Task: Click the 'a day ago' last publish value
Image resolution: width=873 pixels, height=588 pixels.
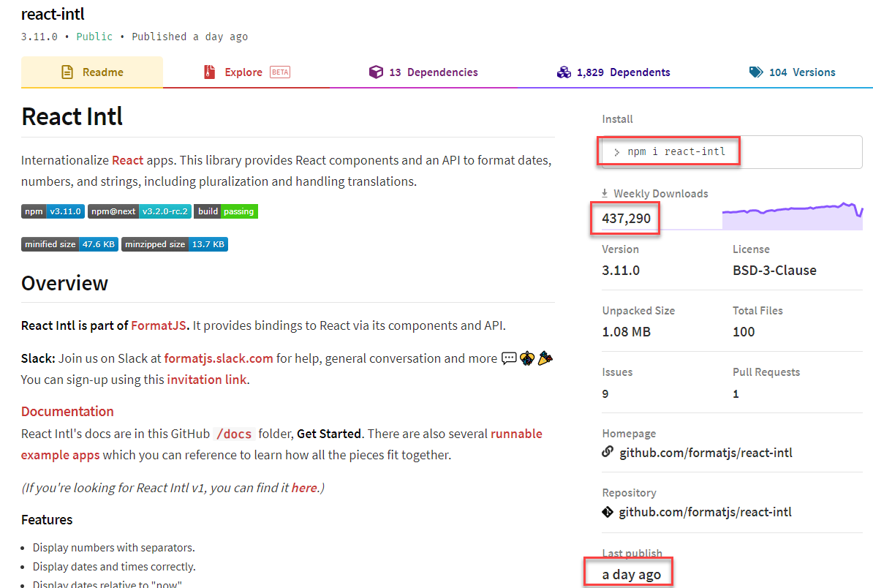Action: pyautogui.click(x=632, y=574)
